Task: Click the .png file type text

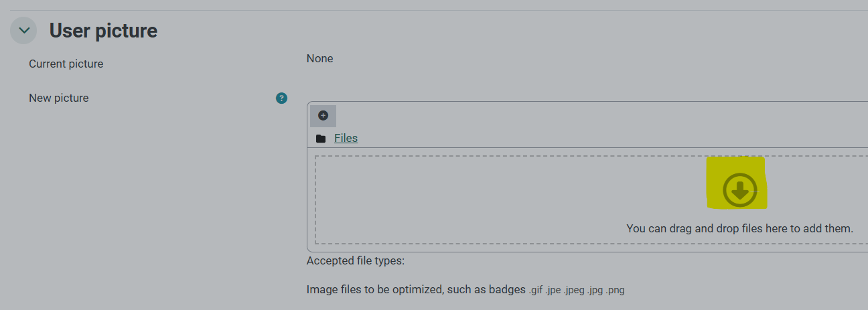Action: point(616,291)
